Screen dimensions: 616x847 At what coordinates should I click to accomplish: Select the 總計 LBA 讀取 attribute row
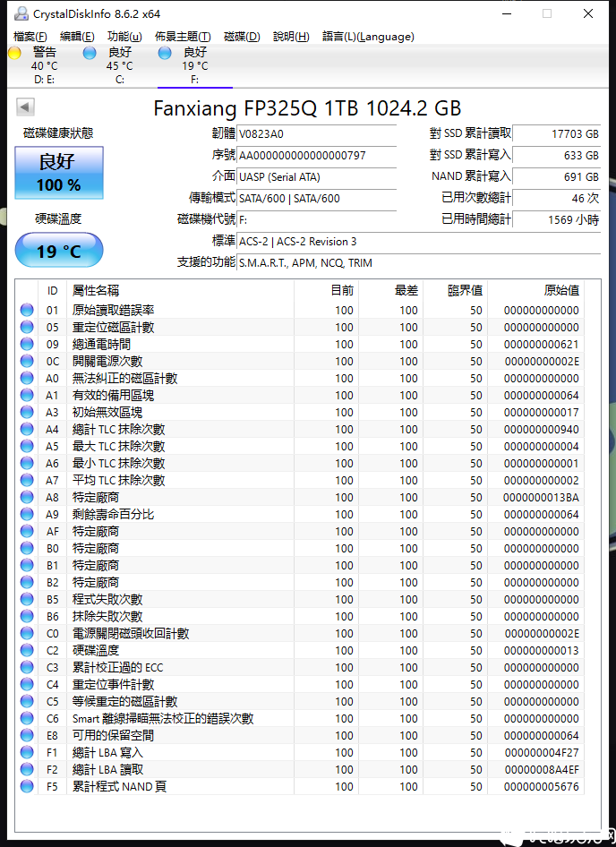point(301,769)
